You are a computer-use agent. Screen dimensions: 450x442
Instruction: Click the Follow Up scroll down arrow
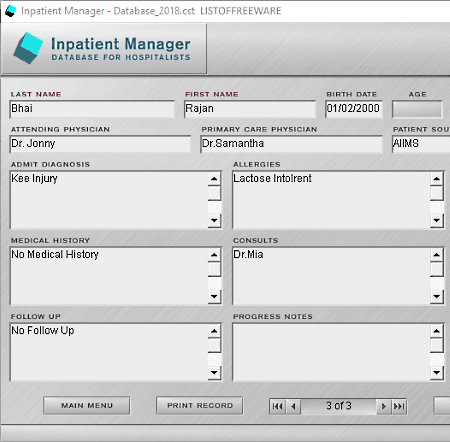click(x=214, y=372)
